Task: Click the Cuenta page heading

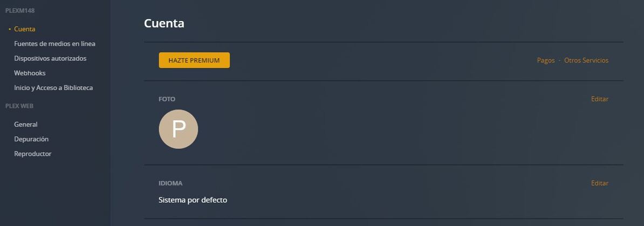Action: (x=164, y=23)
